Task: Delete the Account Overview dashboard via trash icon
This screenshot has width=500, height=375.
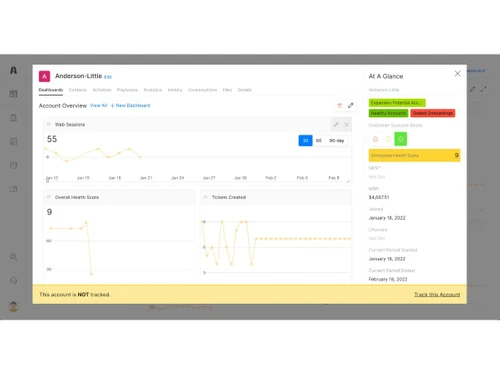Action: 339,105
